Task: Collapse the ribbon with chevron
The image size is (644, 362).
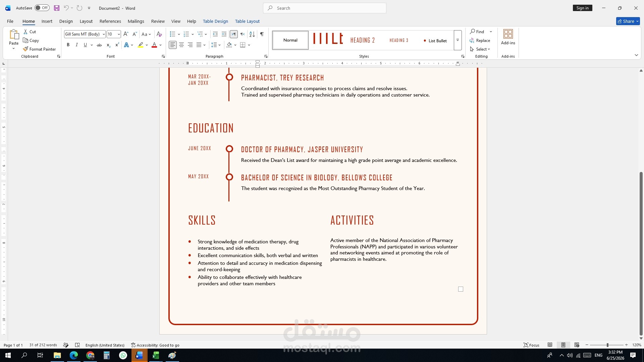Action: point(636,55)
